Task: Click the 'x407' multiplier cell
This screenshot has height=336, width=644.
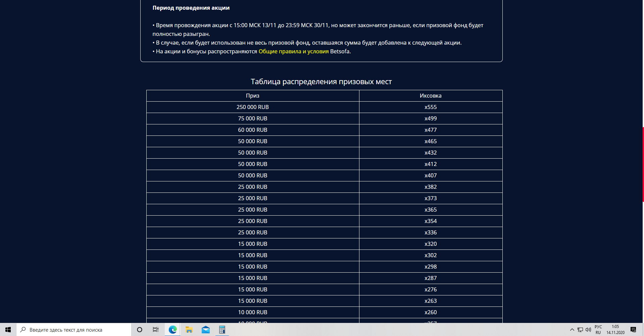Action: tap(431, 175)
